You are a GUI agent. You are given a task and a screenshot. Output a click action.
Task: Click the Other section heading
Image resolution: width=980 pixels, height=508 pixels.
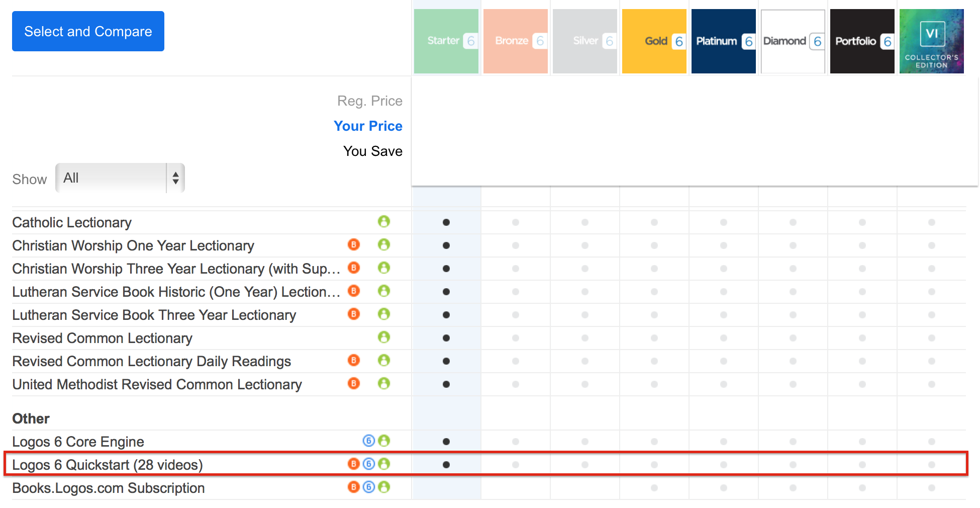click(31, 418)
